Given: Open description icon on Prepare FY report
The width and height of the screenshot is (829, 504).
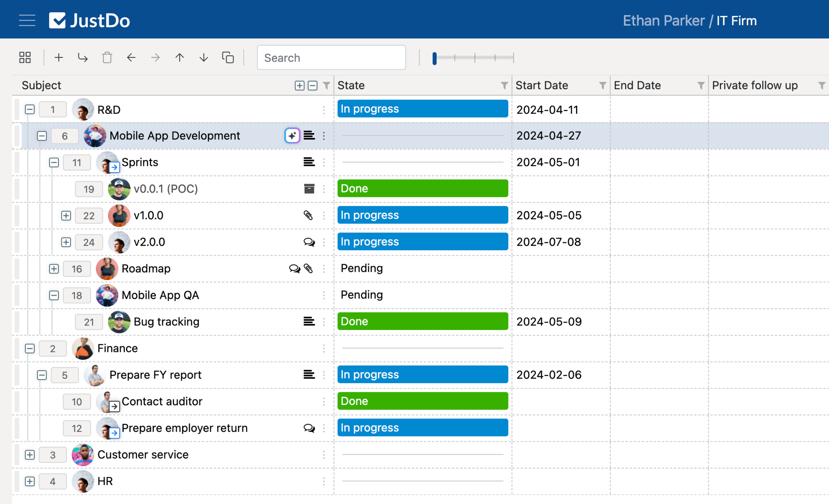Looking at the screenshot, I should click(x=309, y=375).
